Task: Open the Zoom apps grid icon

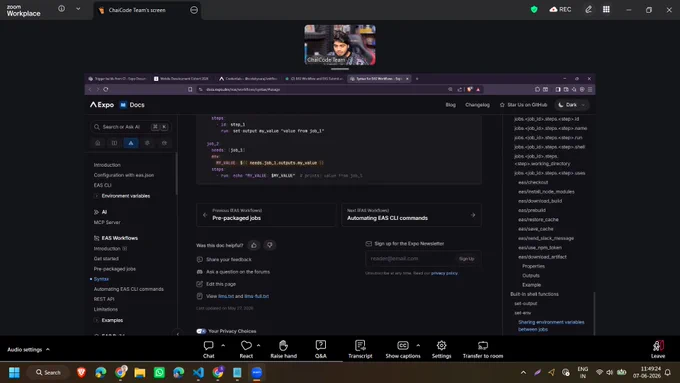Action: point(606,10)
